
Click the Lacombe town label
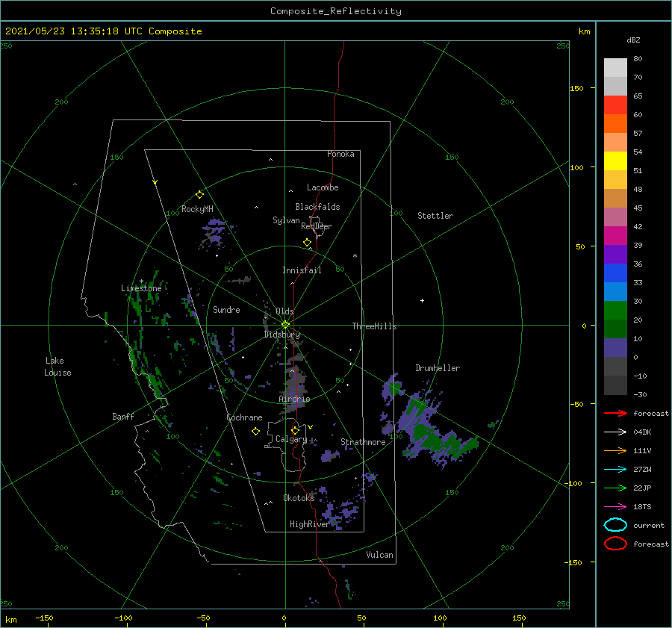[323, 187]
